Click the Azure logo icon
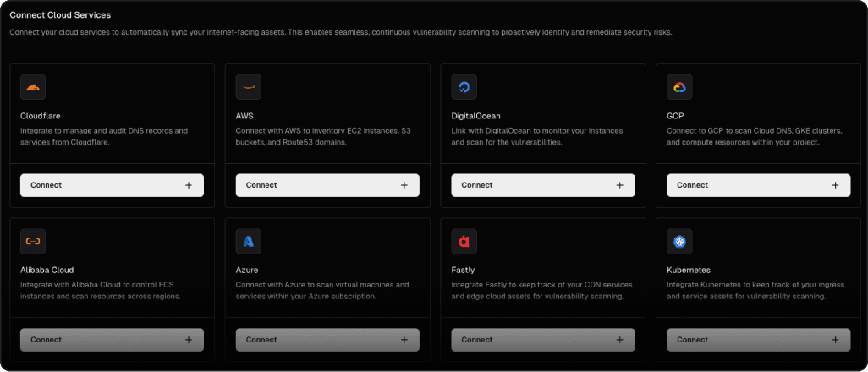Screen dimensions: 868x372 coord(248,241)
